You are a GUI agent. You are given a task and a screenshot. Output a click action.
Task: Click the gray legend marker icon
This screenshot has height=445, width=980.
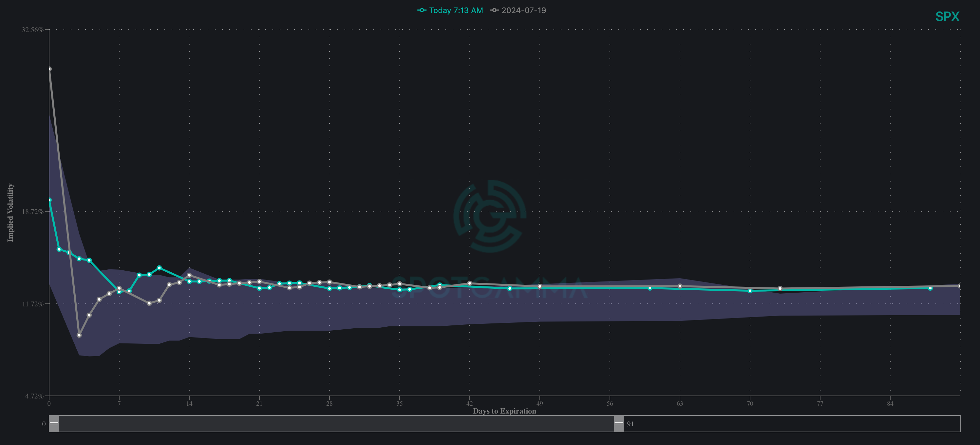(x=494, y=11)
